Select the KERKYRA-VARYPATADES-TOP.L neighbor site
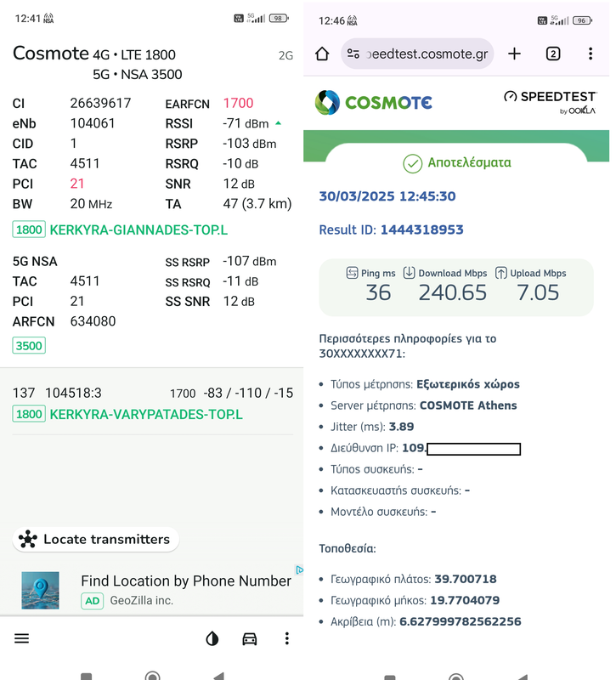Image resolution: width=616 pixels, height=680 pixels. [x=146, y=414]
